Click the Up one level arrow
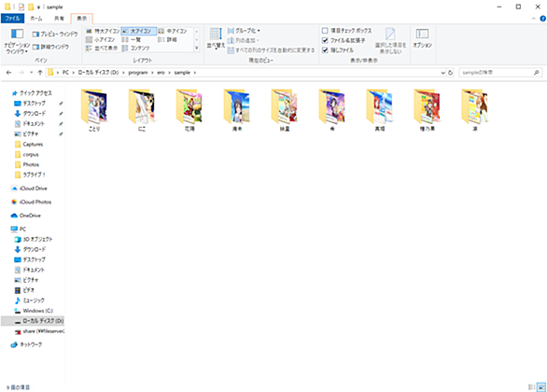 click(x=40, y=73)
